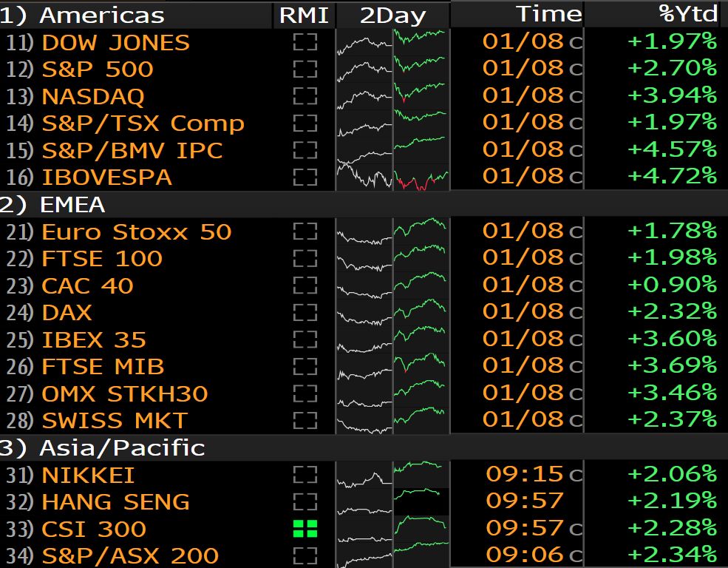Open the S&P 500 index
728x568 pixels.
pos(98,70)
